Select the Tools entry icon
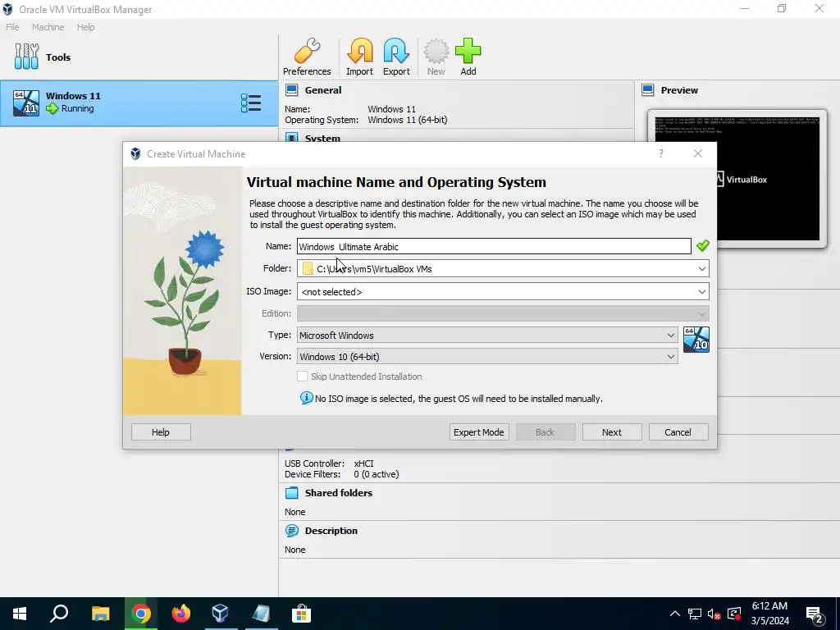 click(x=26, y=57)
